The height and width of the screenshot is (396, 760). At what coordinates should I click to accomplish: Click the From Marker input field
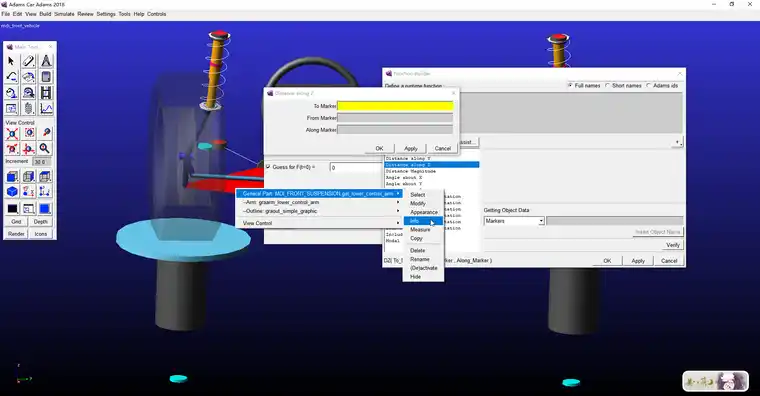(395, 118)
